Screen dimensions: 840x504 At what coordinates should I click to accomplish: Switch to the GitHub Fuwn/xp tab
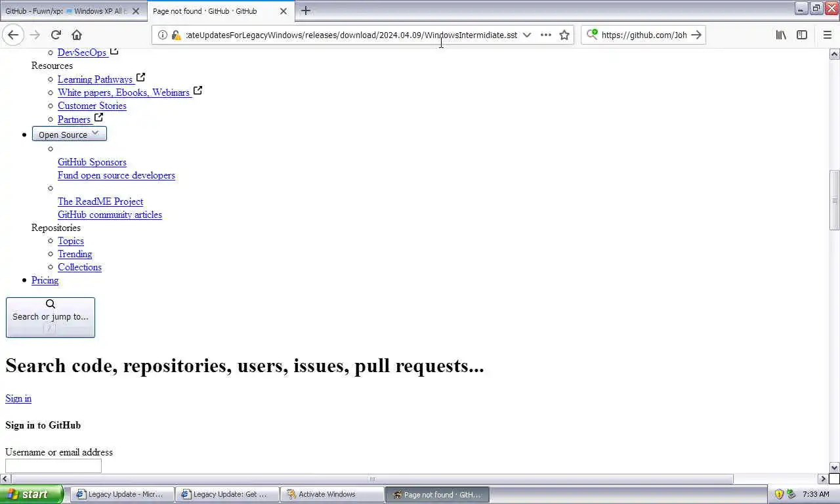(66, 11)
